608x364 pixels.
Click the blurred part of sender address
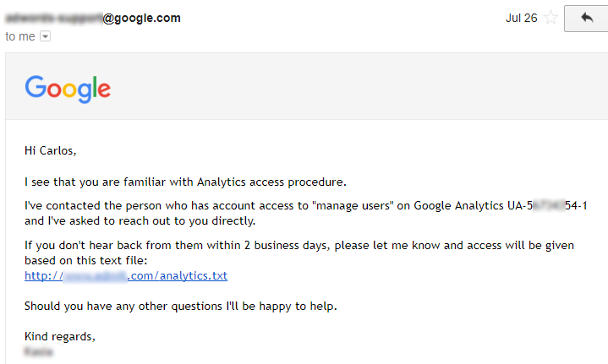point(53,18)
